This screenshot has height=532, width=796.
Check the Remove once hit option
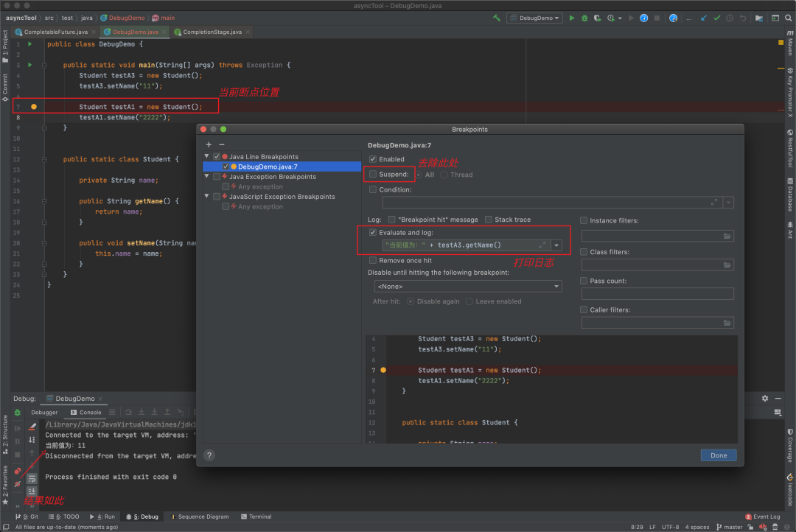tap(373, 260)
